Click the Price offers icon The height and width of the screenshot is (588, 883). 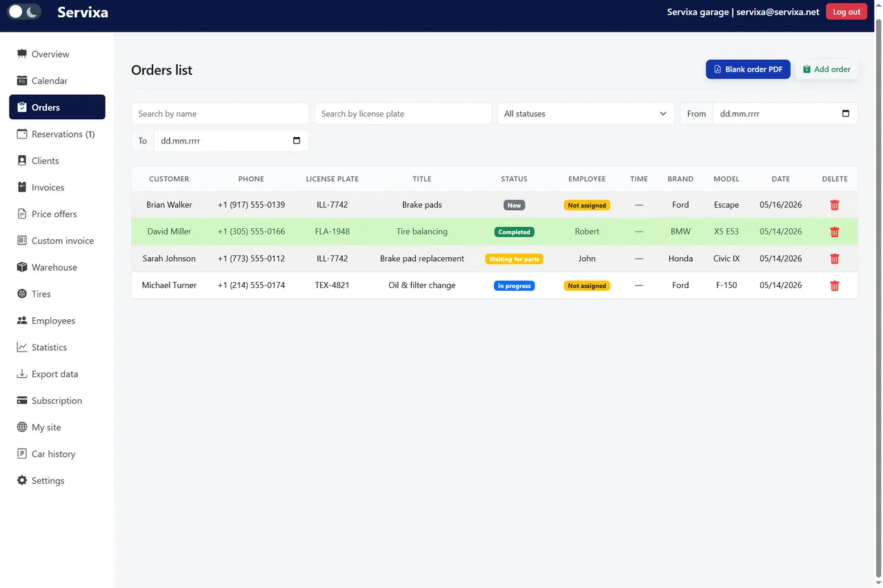tap(22, 214)
